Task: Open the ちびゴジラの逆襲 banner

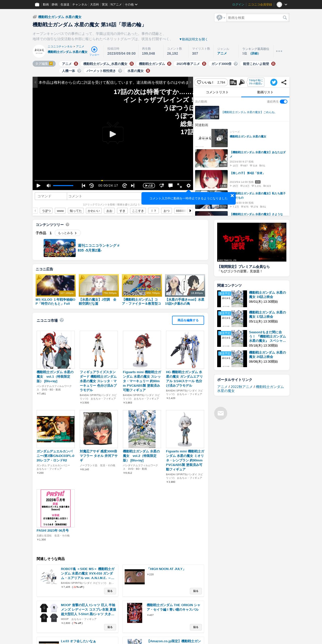Action: pyautogui.click(x=252, y=242)
